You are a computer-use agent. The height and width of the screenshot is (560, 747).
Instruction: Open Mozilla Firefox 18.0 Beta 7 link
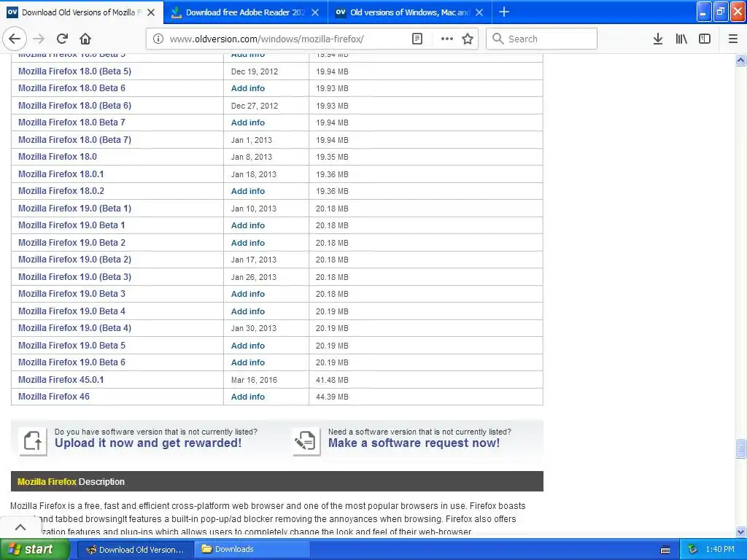pos(72,122)
